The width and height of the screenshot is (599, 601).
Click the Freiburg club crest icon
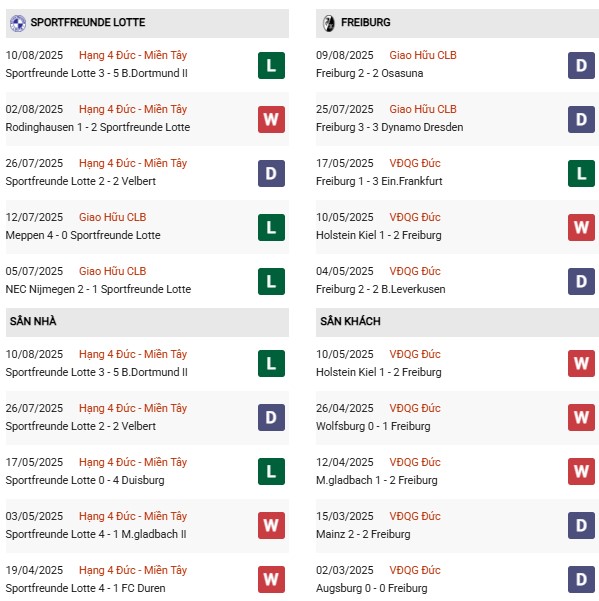(x=328, y=23)
